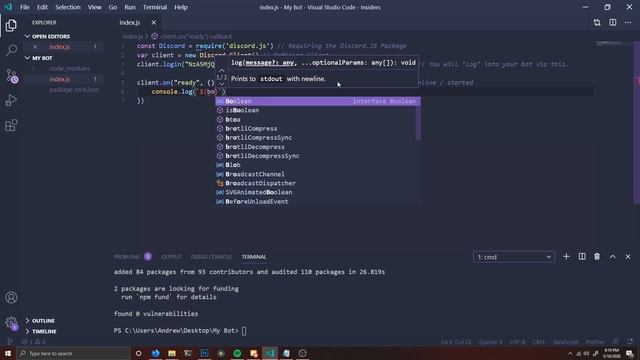Close the index.js editor tab
This screenshot has height=360, width=640.
[x=153, y=22]
